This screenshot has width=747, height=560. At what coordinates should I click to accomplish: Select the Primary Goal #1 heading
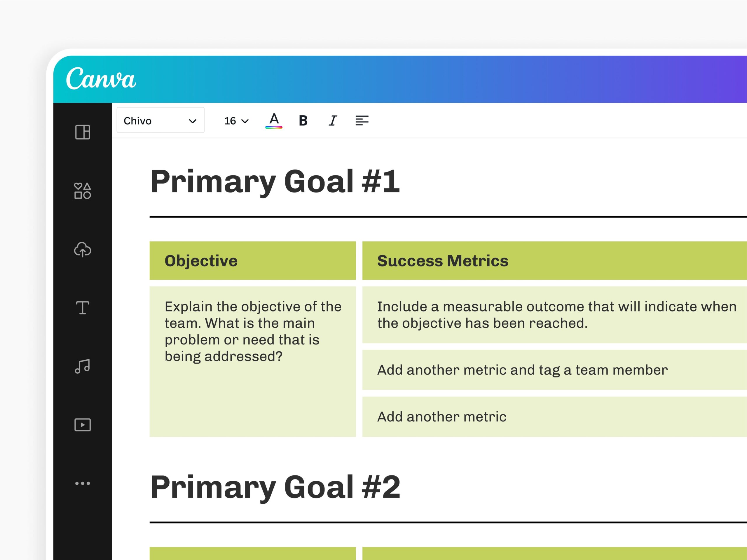click(275, 182)
